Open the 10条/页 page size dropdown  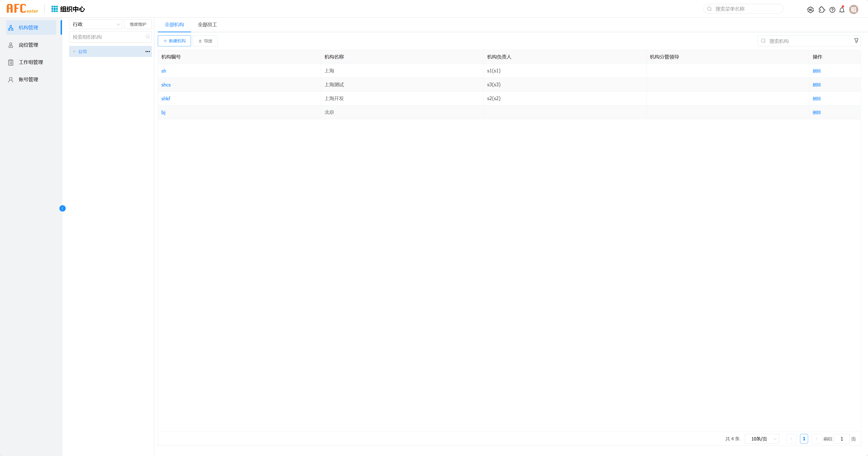[x=762, y=439]
